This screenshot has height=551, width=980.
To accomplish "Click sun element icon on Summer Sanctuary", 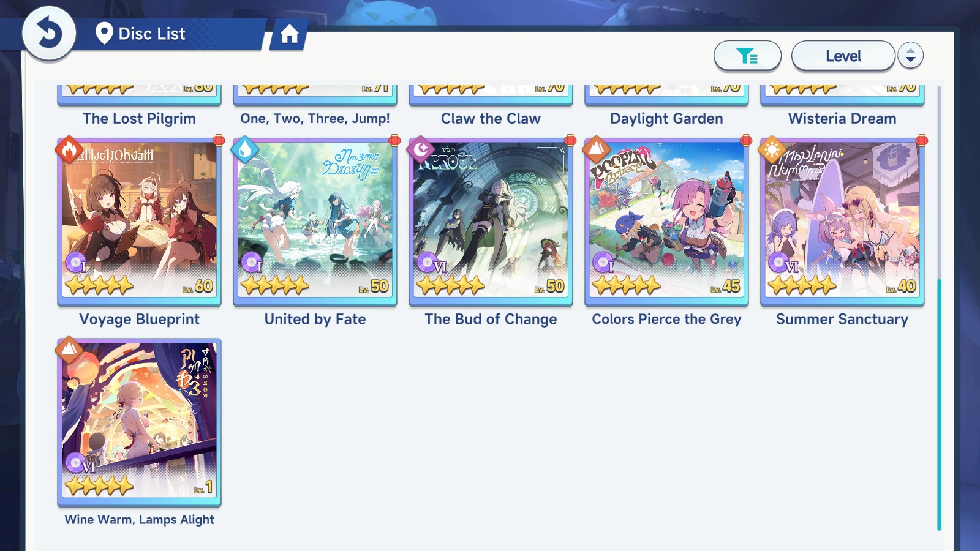I will point(772,150).
